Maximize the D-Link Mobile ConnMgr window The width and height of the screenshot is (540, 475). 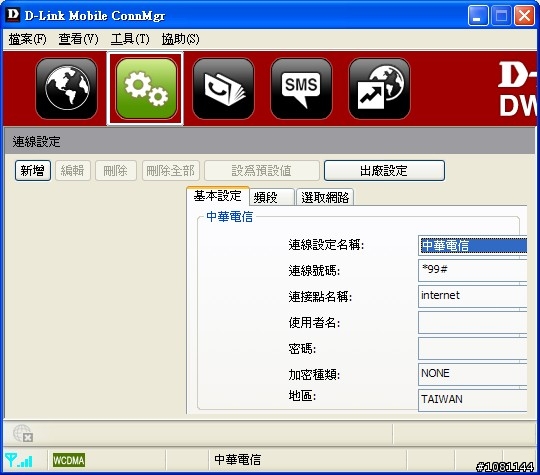point(501,16)
